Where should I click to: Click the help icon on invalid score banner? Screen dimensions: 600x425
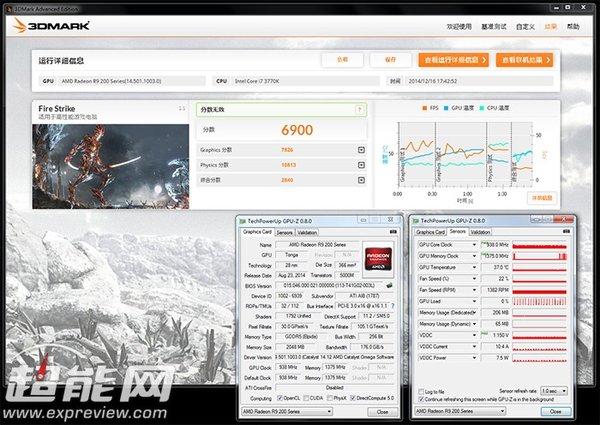360,109
